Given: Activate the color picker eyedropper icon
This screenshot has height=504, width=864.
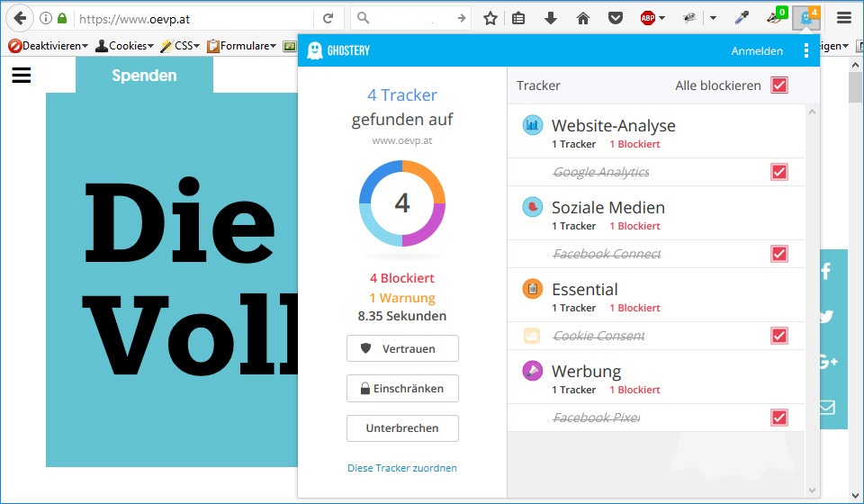Looking at the screenshot, I should (742, 18).
